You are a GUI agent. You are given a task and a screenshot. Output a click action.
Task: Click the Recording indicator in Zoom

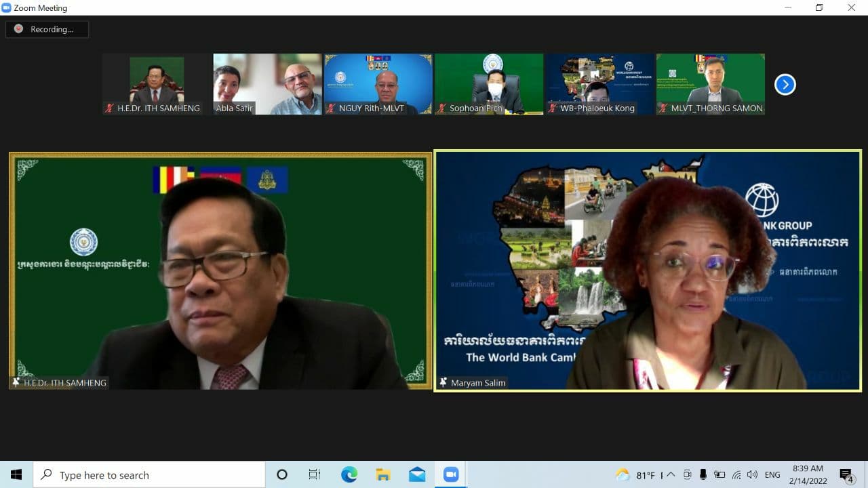click(47, 29)
